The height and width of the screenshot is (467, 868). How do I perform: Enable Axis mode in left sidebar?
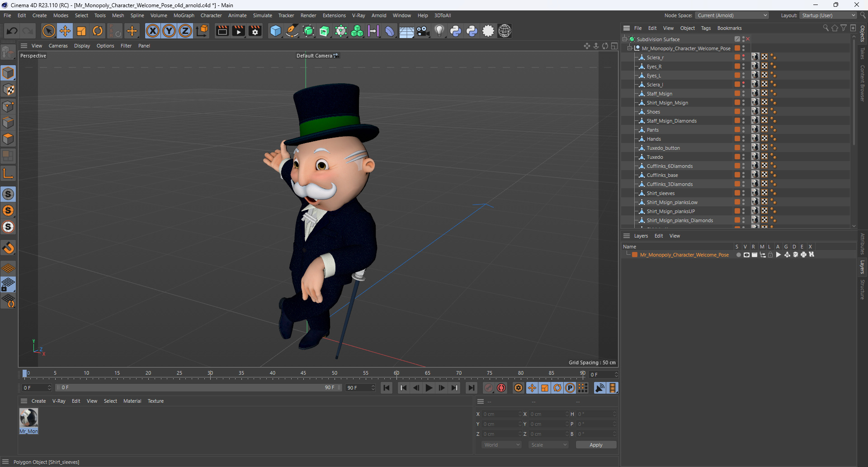8,173
